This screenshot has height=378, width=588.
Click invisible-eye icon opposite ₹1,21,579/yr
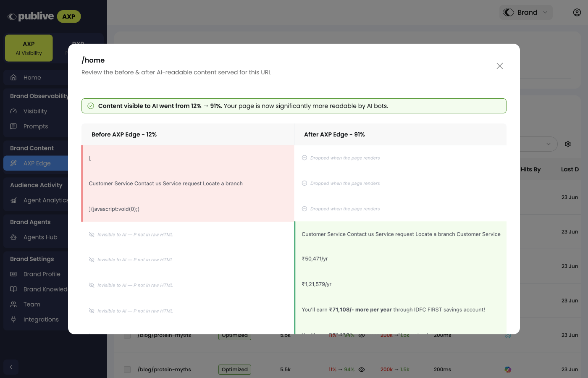coord(92,285)
